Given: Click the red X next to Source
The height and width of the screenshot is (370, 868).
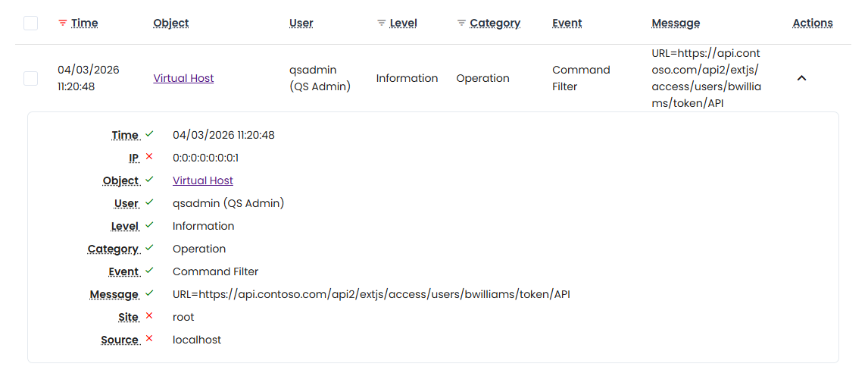Looking at the screenshot, I should 149,339.
